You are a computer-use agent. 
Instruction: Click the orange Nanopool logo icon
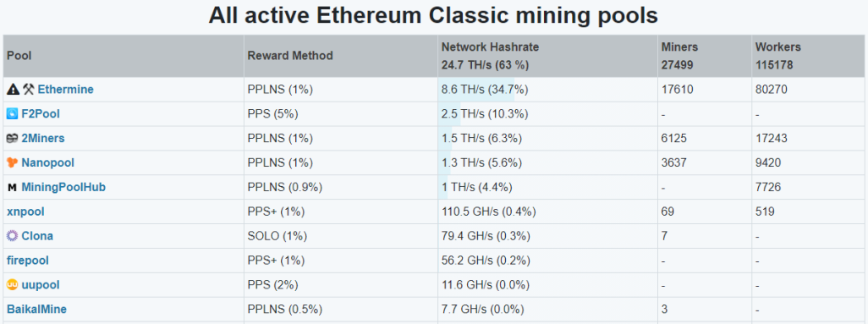point(13,162)
